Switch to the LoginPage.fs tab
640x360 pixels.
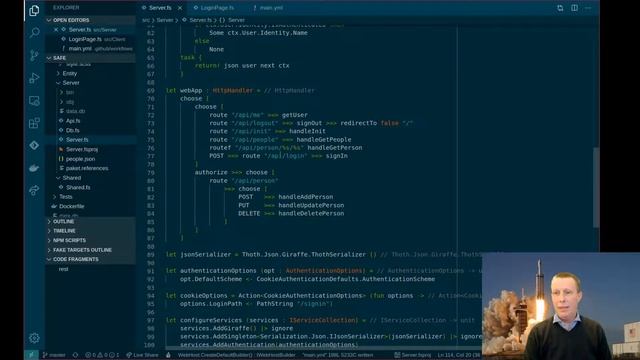pyautogui.click(x=217, y=8)
